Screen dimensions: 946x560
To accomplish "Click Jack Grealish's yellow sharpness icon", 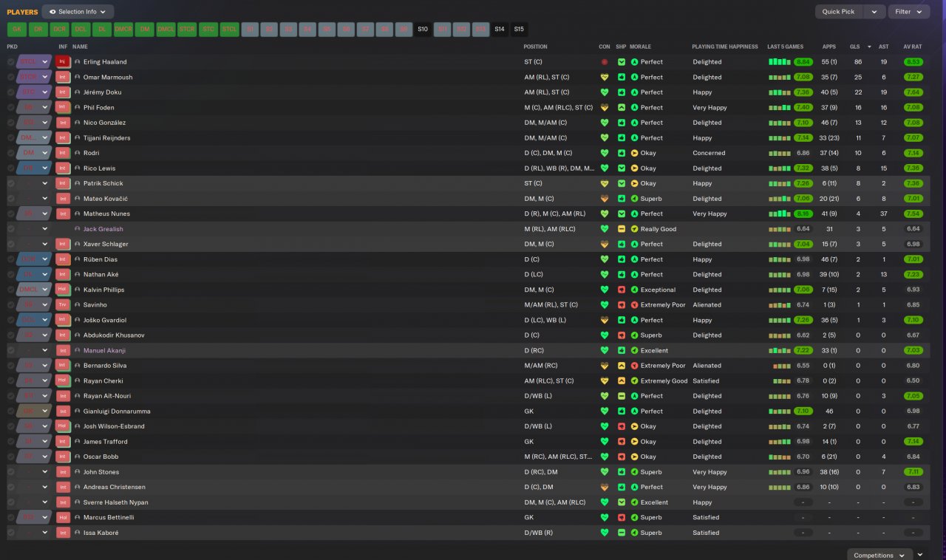I will [622, 229].
